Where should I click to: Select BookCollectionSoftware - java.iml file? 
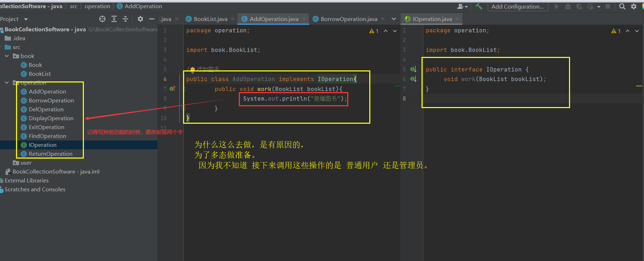(52, 171)
